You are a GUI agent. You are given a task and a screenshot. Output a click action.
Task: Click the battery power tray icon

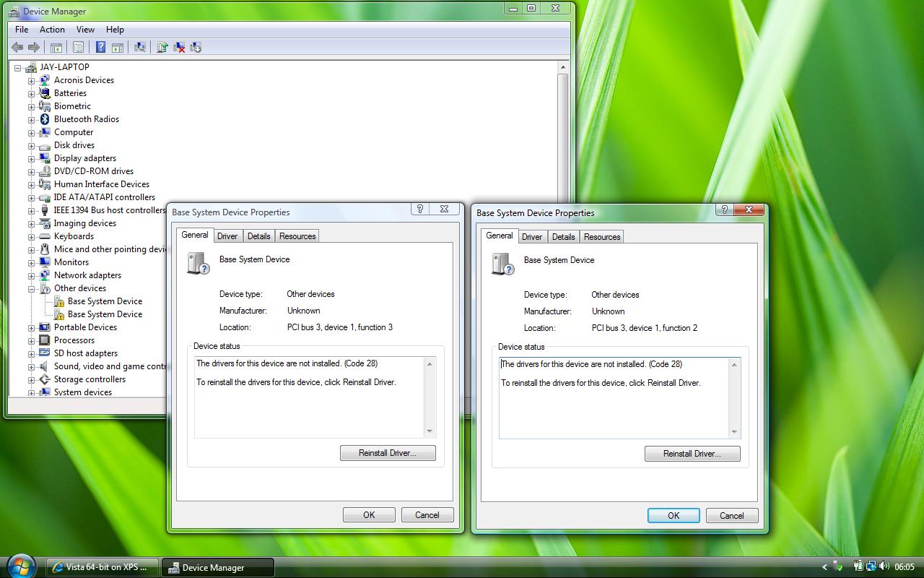pyautogui.click(x=859, y=566)
